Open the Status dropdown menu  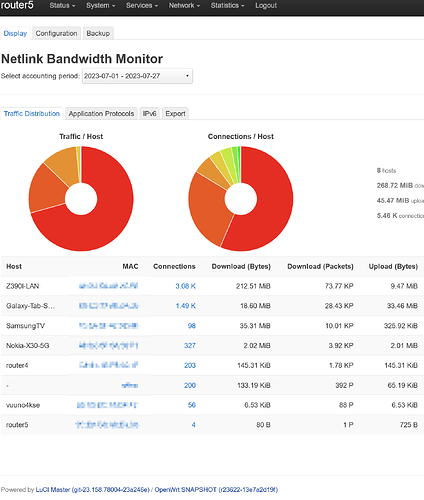click(x=62, y=6)
